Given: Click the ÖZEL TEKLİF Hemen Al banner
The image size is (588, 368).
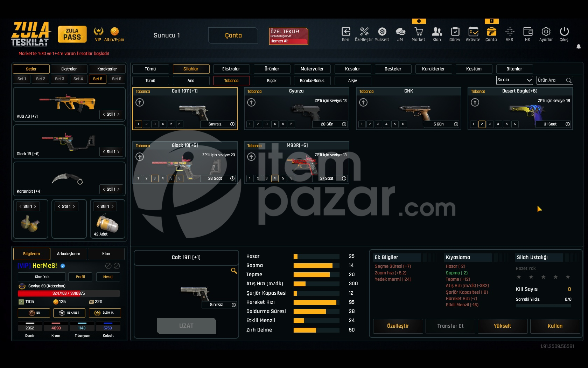Looking at the screenshot, I should (289, 36).
